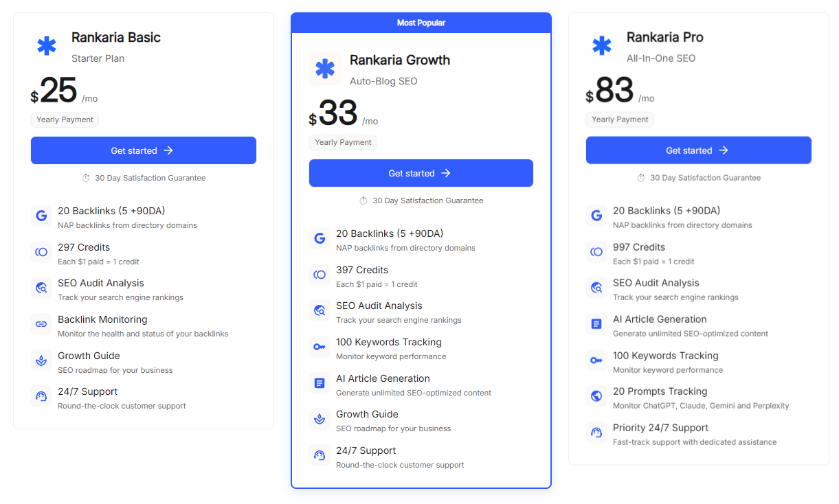
Task: Click Backlink Monitoring feature title
Action: point(102,319)
